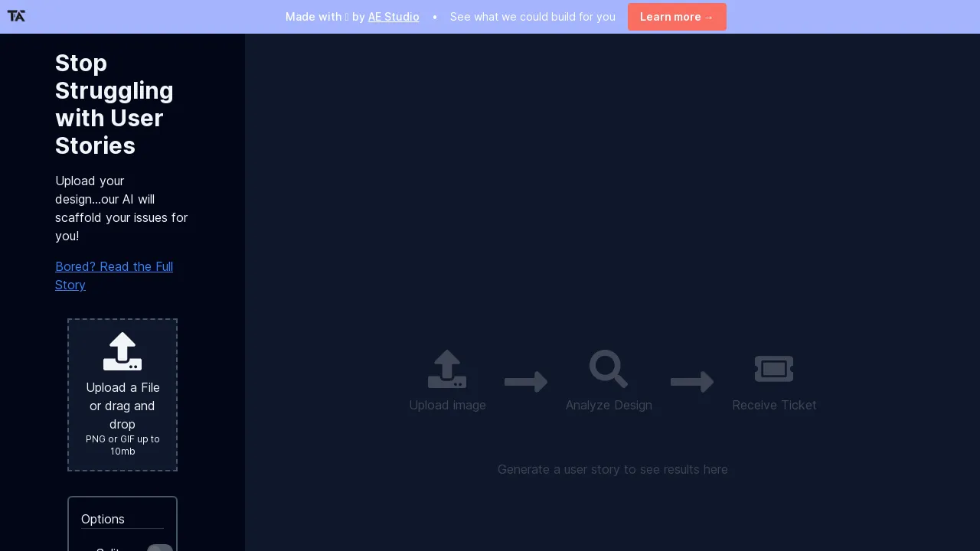Screen dimensions: 980x551
Task: Click the Analyze Design magnifier icon
Action: click(609, 369)
